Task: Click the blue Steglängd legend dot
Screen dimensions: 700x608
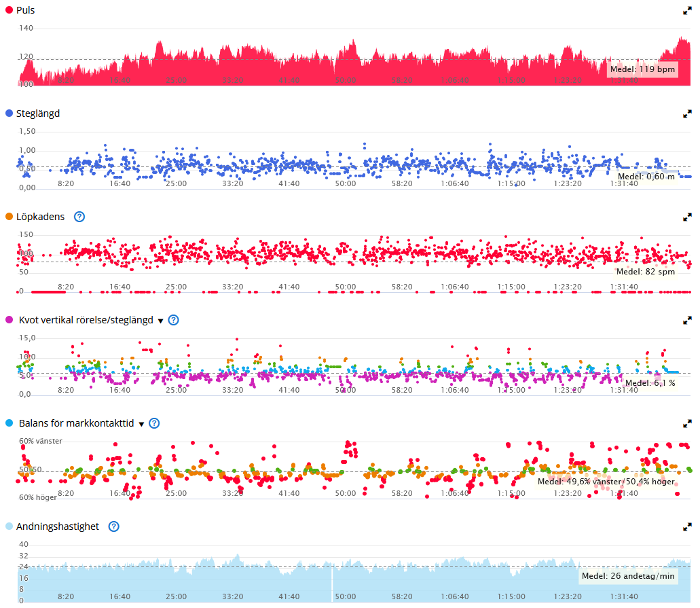Action: click(x=9, y=113)
